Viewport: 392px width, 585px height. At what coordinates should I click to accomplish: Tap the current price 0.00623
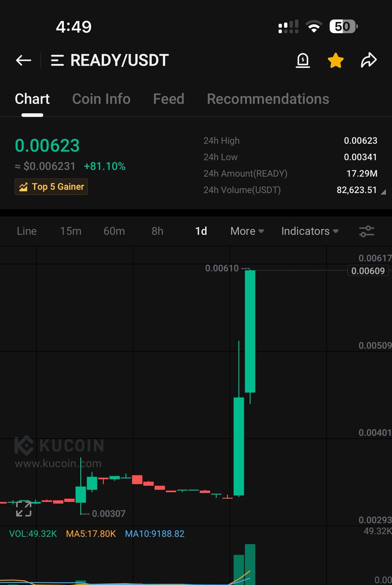(47, 145)
